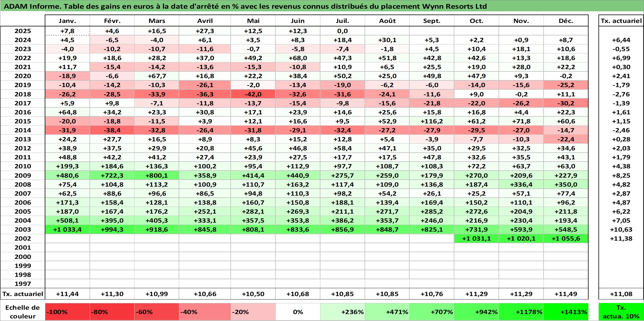Image resolution: width=644 pixels, height=321 pixels.
Task: Click the -20% color scale swatch
Action: click(253, 312)
